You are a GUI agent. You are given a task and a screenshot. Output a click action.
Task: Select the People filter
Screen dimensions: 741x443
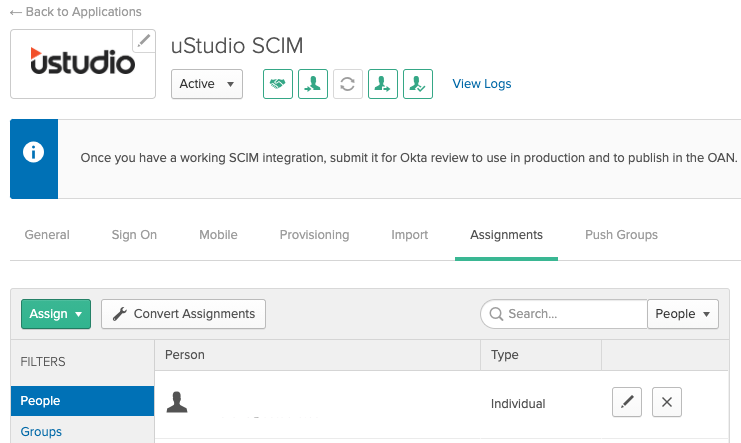[82, 401]
